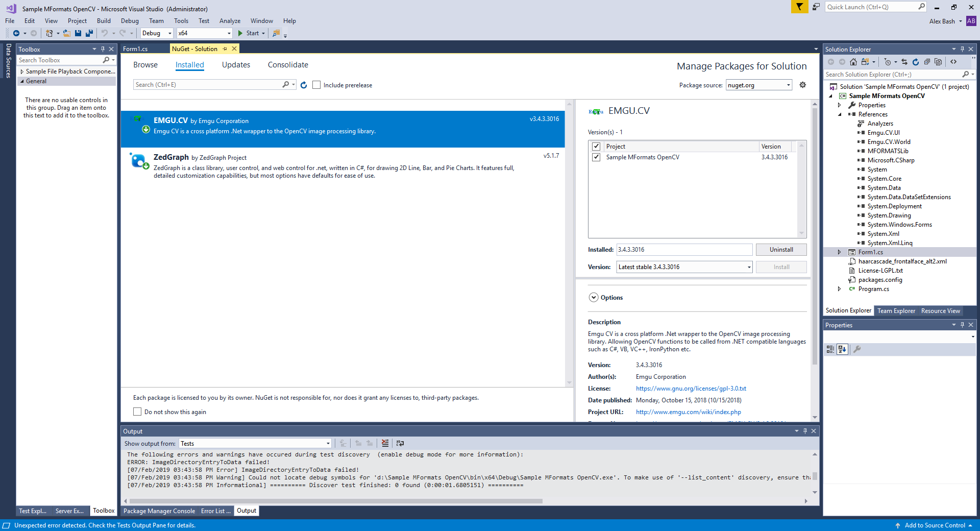The width and height of the screenshot is (980, 531).
Task: Switch to Form1.cs document tab
Action: coord(135,49)
